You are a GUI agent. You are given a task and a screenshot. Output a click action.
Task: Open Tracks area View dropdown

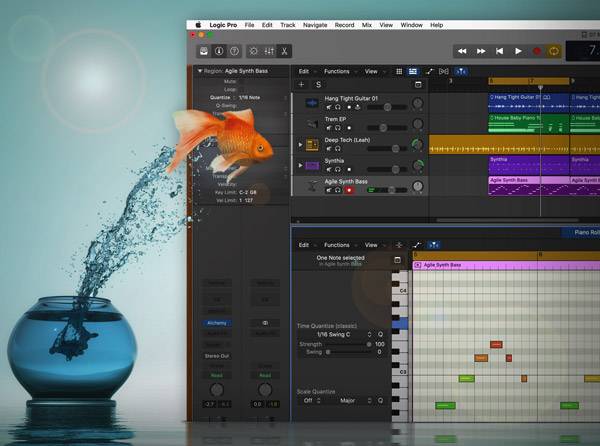tap(375, 72)
